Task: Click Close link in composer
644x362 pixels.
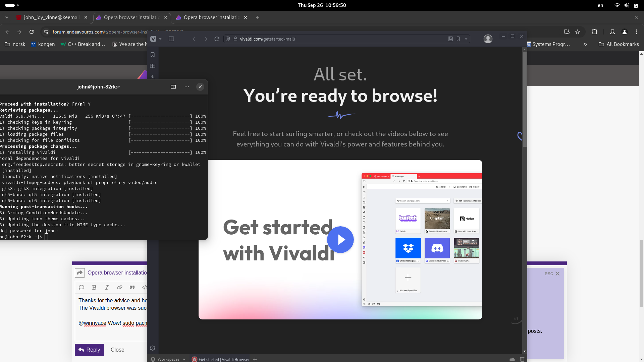Action: pos(117,350)
